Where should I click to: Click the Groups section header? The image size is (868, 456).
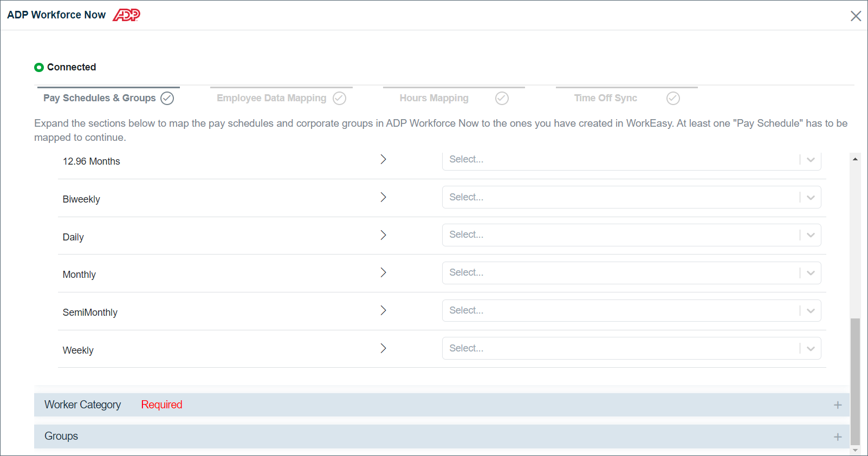pyautogui.click(x=442, y=437)
